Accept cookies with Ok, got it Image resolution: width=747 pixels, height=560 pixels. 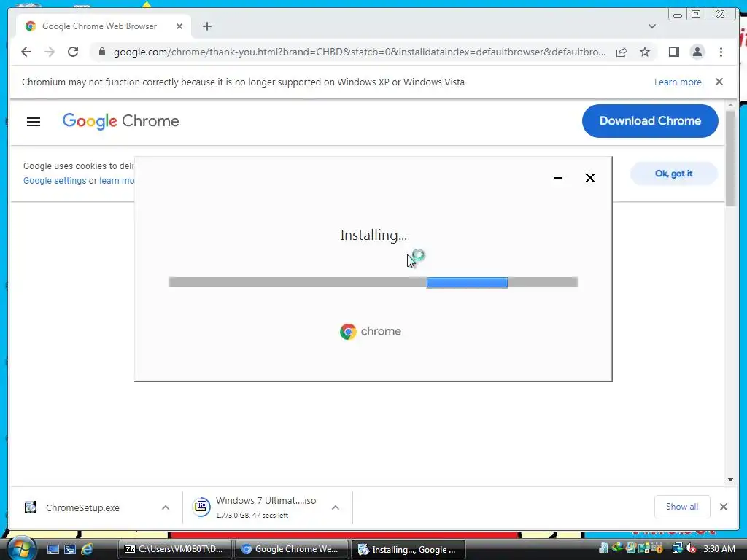point(673,174)
